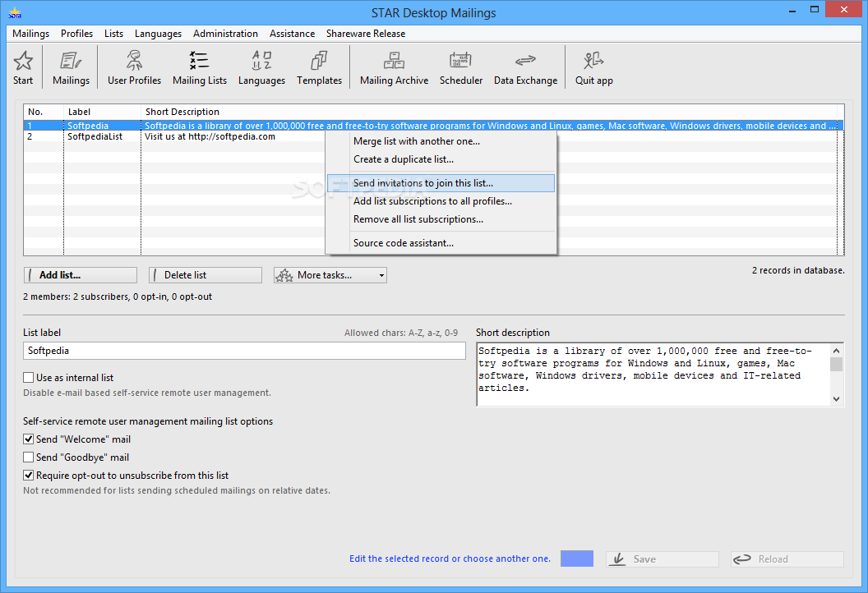Click the No. column header
The width and height of the screenshot is (868, 593).
pos(44,112)
